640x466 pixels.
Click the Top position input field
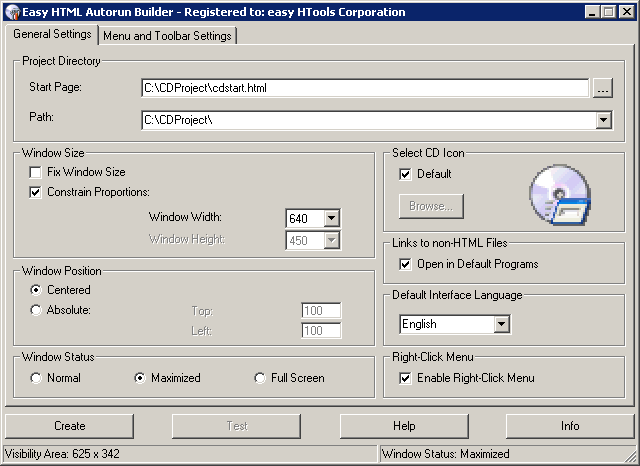(321, 311)
